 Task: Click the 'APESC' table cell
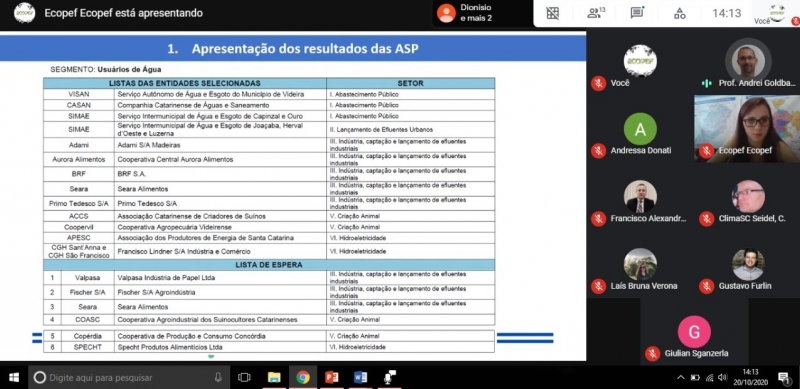tap(79, 238)
